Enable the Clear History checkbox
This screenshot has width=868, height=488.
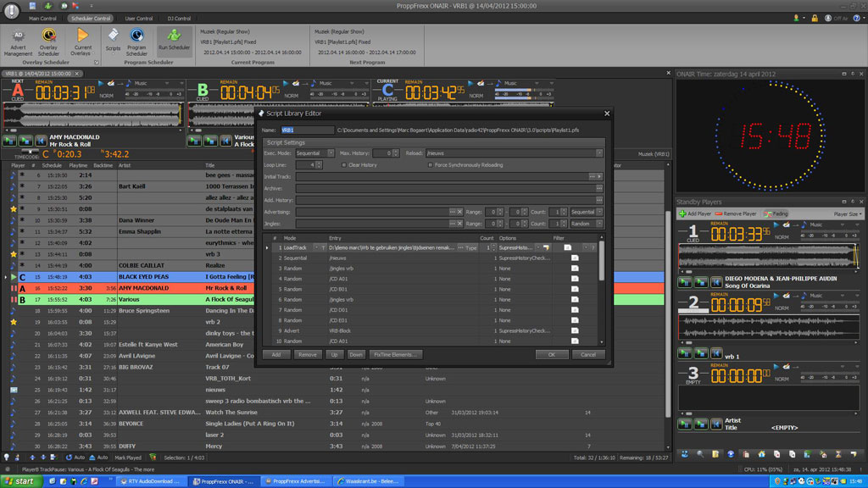click(x=344, y=165)
